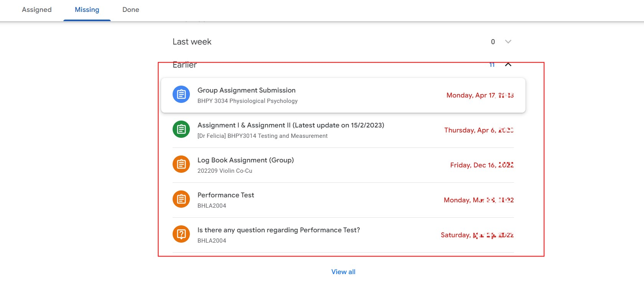
Task: Collapse the Earlier section chevron
Action: click(508, 64)
